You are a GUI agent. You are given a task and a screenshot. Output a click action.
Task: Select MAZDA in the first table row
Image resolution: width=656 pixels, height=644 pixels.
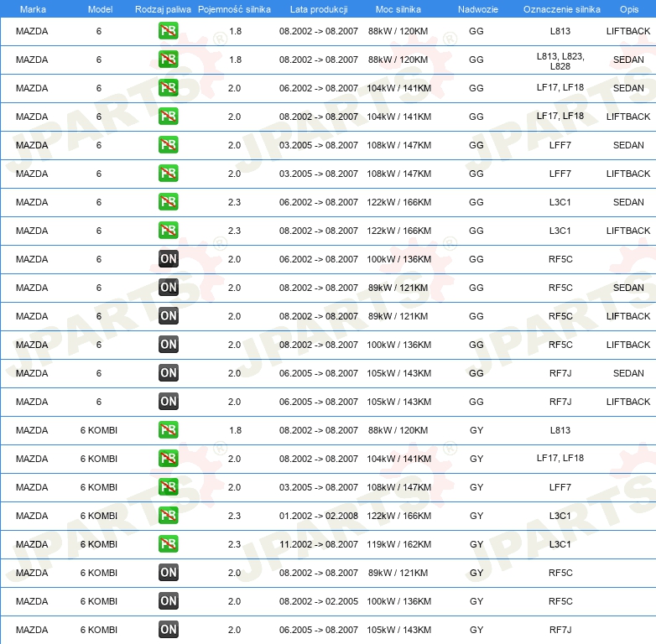tap(32, 31)
